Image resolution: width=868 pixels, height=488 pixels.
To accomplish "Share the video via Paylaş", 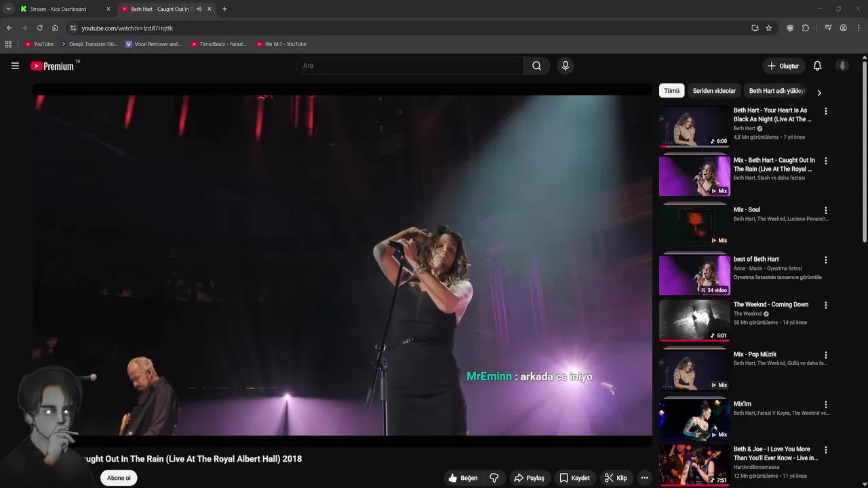I will pos(529,478).
